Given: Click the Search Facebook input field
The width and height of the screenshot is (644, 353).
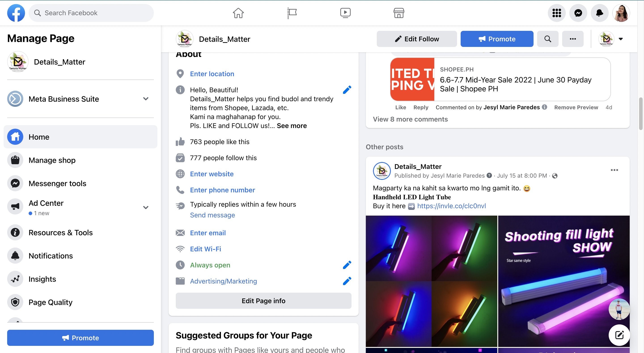Looking at the screenshot, I should [91, 13].
